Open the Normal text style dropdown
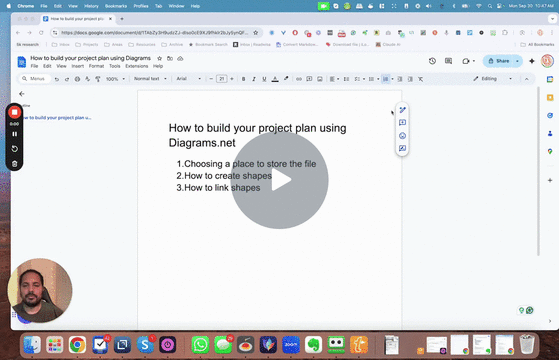 (x=150, y=78)
